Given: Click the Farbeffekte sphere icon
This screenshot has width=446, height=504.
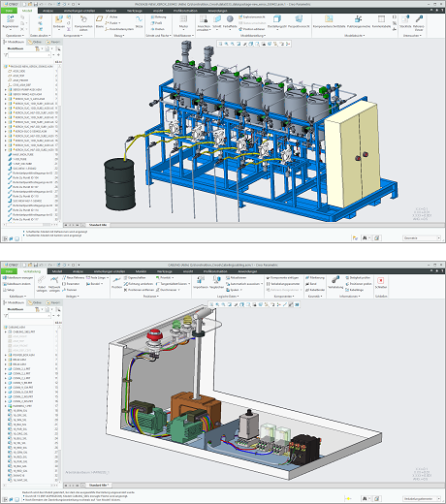Looking at the screenshot, I should (x=230, y=21).
